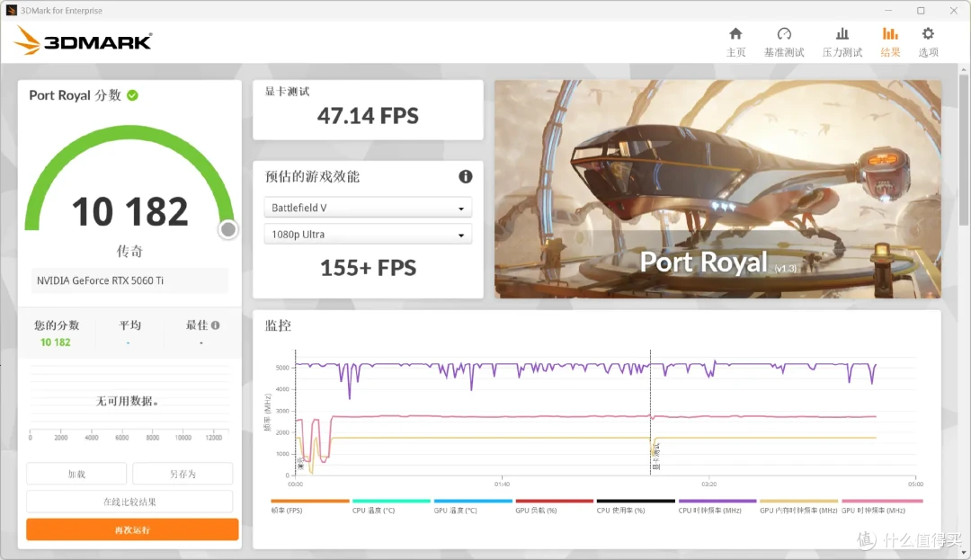Click the NVIDIA GeForce RTX 5060 Ti label
This screenshot has width=971, height=560.
click(101, 280)
